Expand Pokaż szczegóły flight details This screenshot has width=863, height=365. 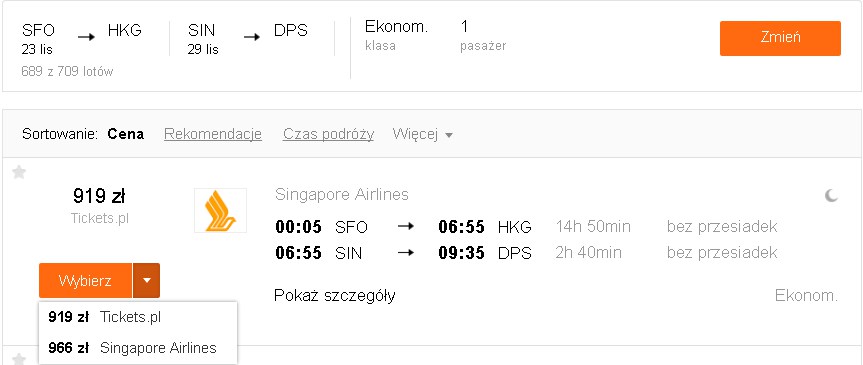(335, 296)
